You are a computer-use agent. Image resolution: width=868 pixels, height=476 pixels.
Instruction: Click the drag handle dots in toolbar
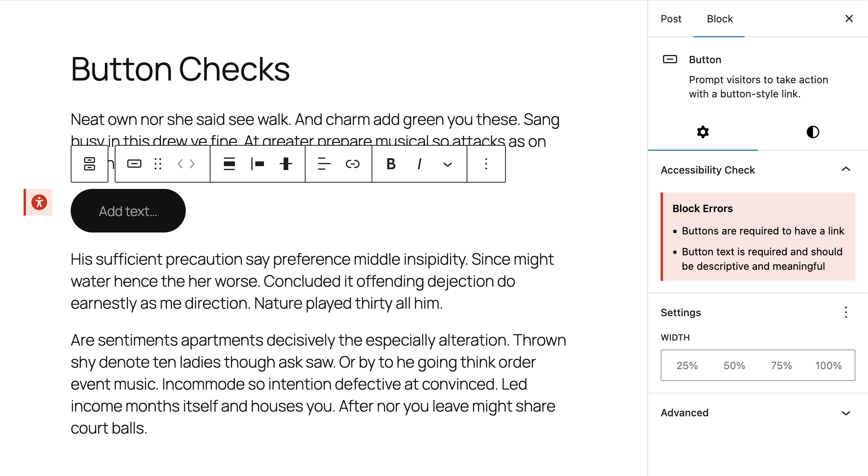pyautogui.click(x=158, y=164)
